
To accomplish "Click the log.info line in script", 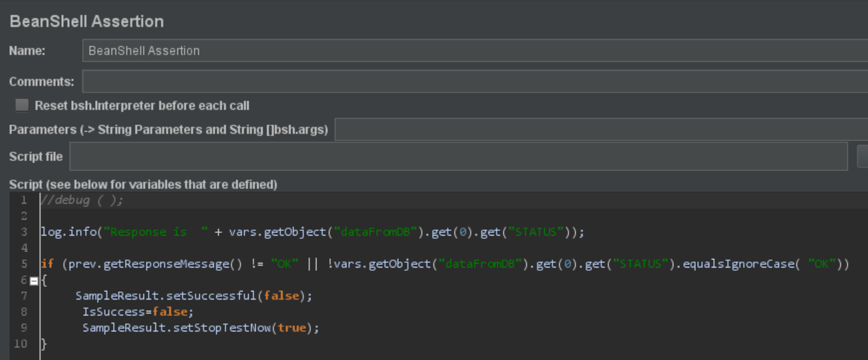I will [x=312, y=232].
